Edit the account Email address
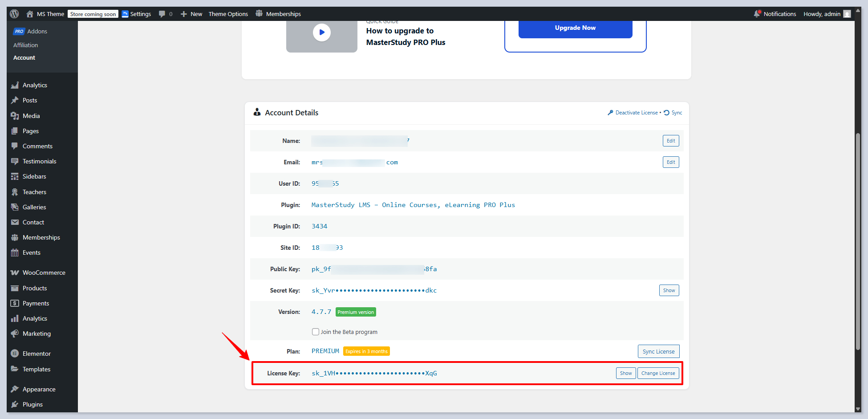Viewport: 868px width, 419px height. (x=670, y=162)
